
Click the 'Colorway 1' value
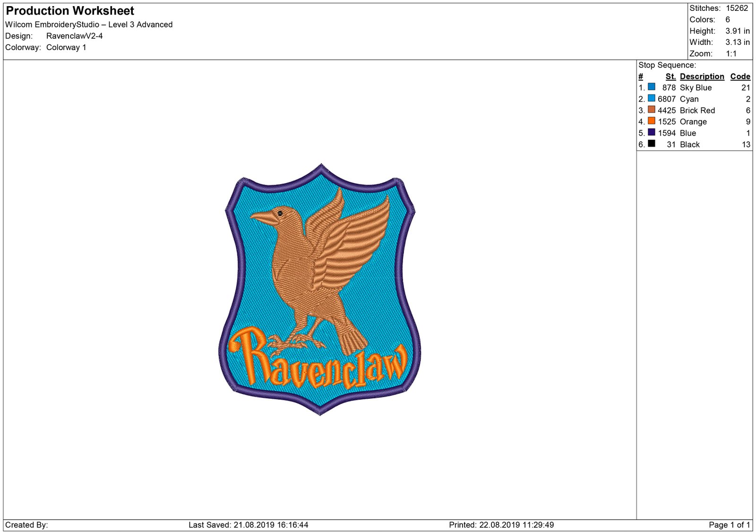[x=66, y=47]
